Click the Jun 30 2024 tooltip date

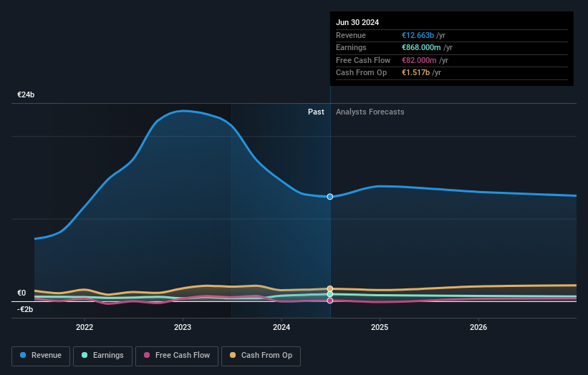[x=357, y=22]
